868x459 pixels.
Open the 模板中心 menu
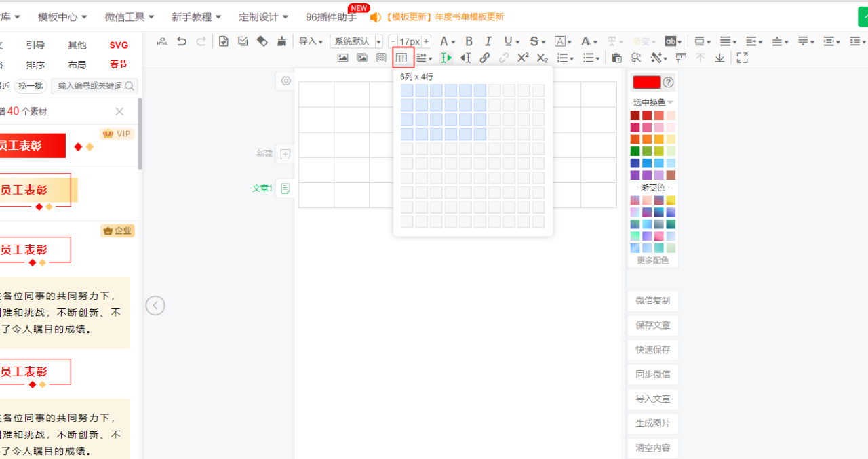(62, 17)
